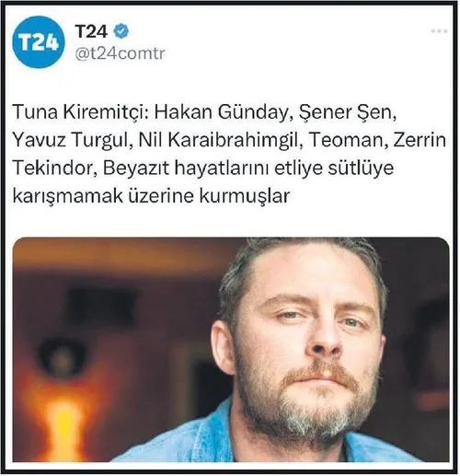
Task: Click the word 'kurmuşlar' ending the tweet
Action: 245,196
